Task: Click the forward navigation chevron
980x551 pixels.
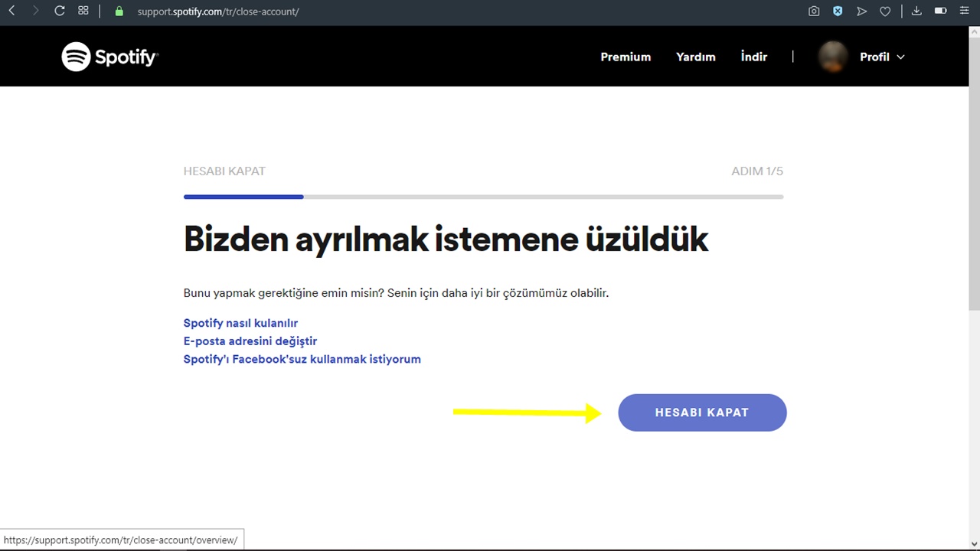Action: [35, 11]
